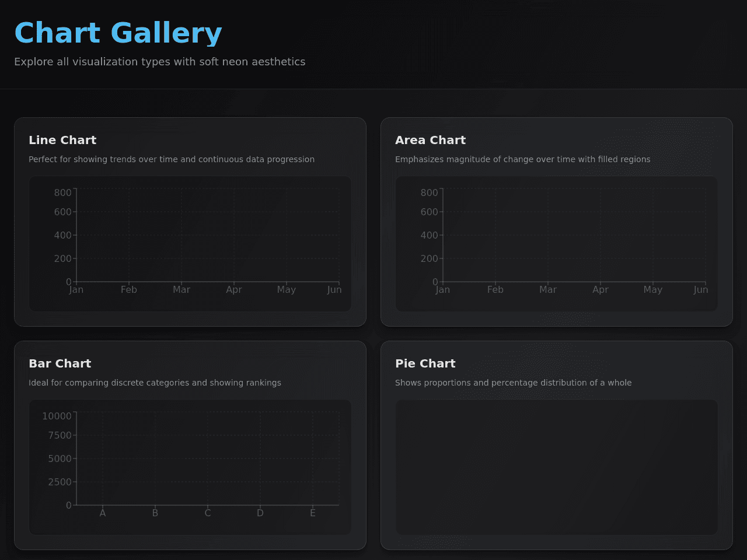
Task: Click the '200' axis value in Line Chart
Action: [x=62, y=258]
